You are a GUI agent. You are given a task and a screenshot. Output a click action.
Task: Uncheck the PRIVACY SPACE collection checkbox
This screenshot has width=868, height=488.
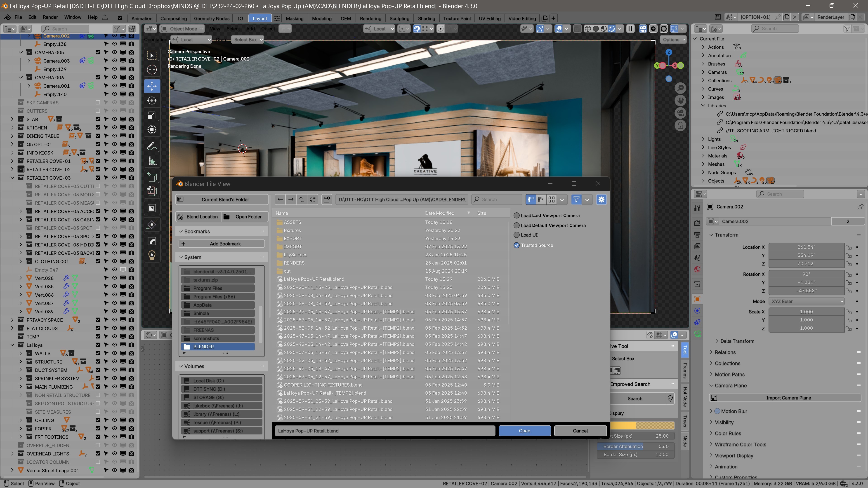point(98,320)
